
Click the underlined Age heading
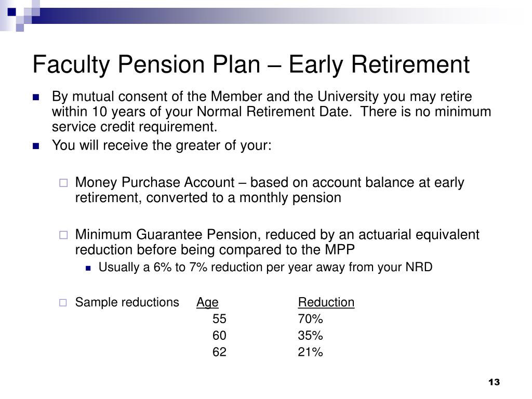[x=207, y=302]
